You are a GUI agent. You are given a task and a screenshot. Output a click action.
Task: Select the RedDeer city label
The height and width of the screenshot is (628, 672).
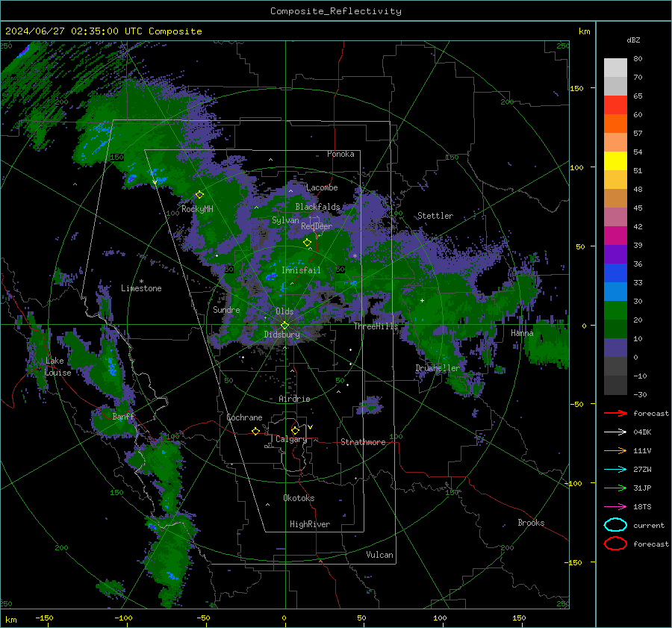(317, 226)
